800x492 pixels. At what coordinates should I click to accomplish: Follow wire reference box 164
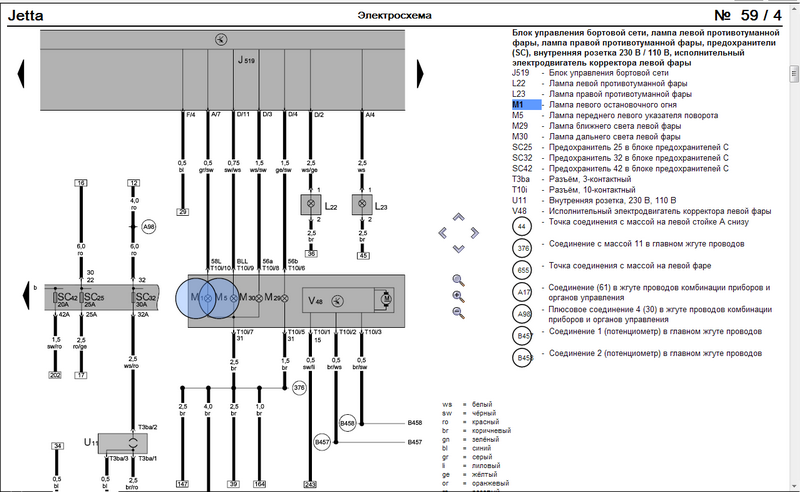[x=259, y=484]
